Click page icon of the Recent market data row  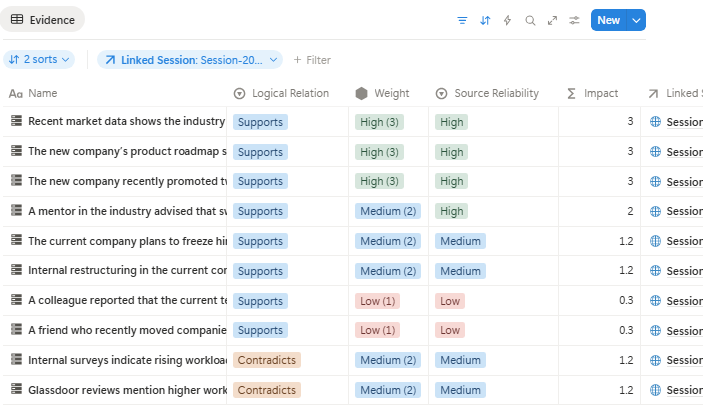pyautogui.click(x=16, y=121)
